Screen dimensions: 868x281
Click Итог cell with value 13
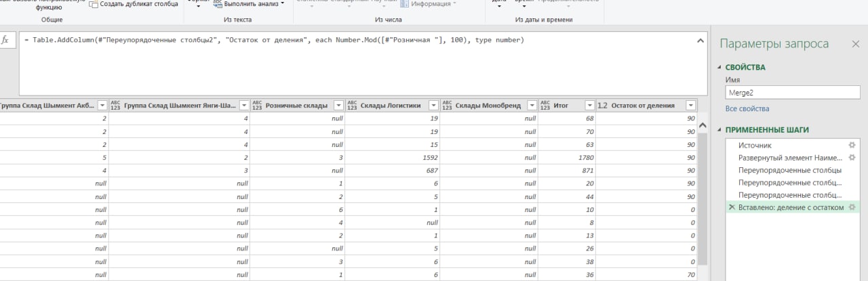click(x=567, y=235)
